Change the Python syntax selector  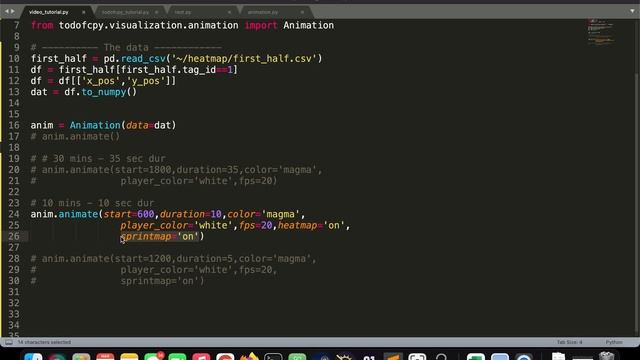(x=614, y=342)
